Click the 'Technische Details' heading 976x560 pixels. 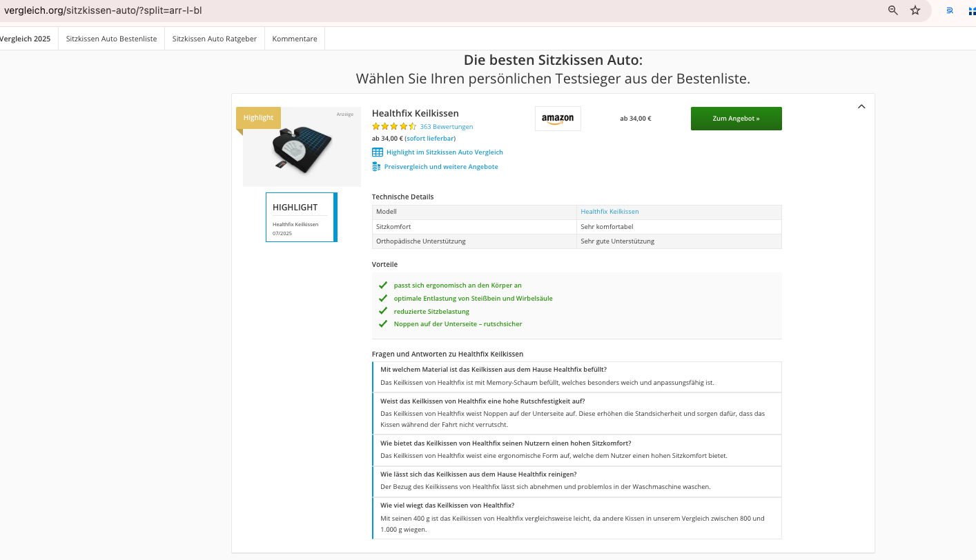coord(403,197)
